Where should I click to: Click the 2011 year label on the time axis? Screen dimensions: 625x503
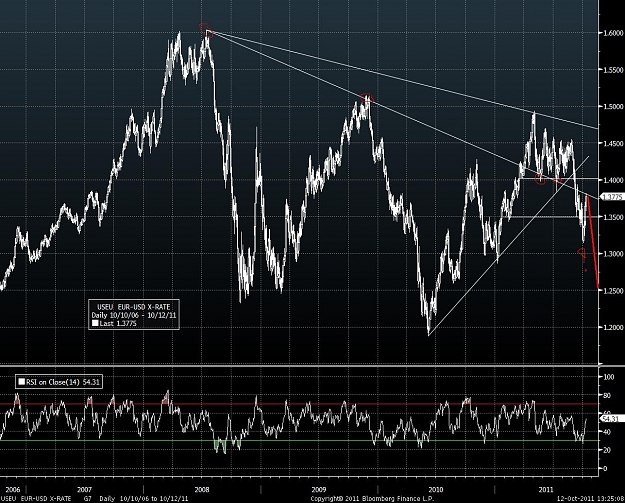tap(546, 489)
